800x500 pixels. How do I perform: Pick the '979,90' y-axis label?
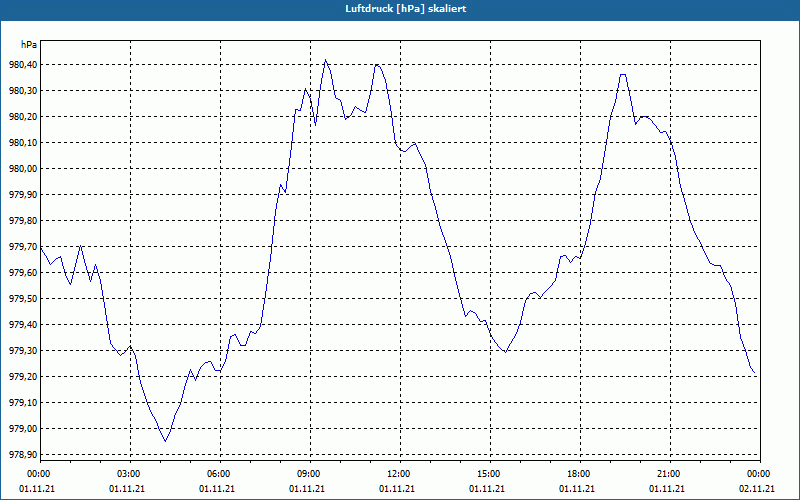tap(23, 195)
